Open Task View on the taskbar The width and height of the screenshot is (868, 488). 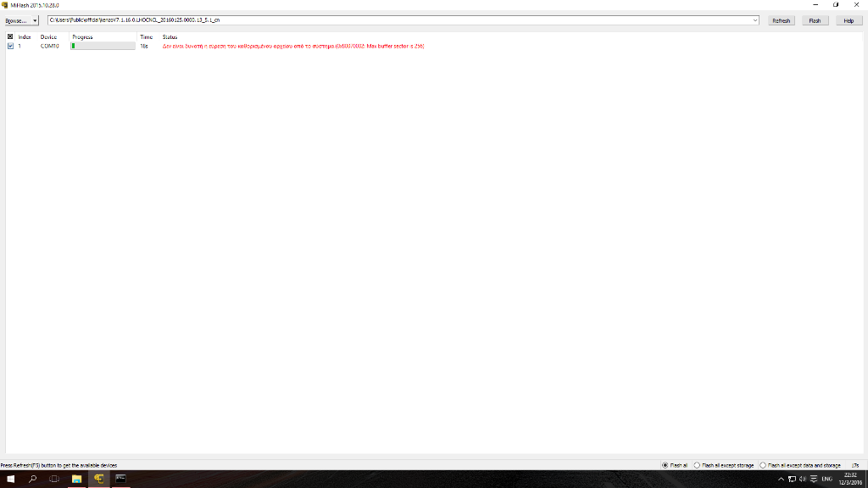[x=54, y=480]
